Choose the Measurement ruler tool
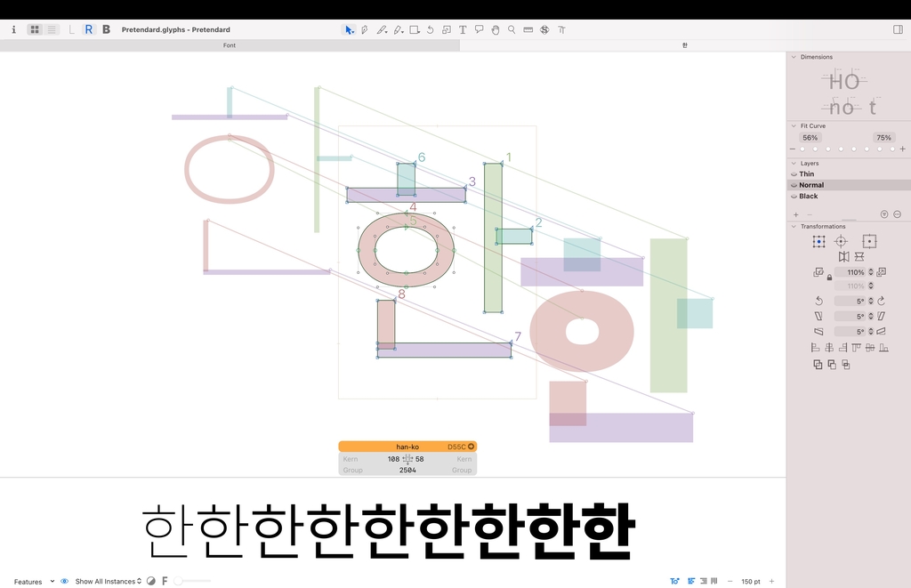Image resolution: width=911 pixels, height=588 pixels. (528, 29)
